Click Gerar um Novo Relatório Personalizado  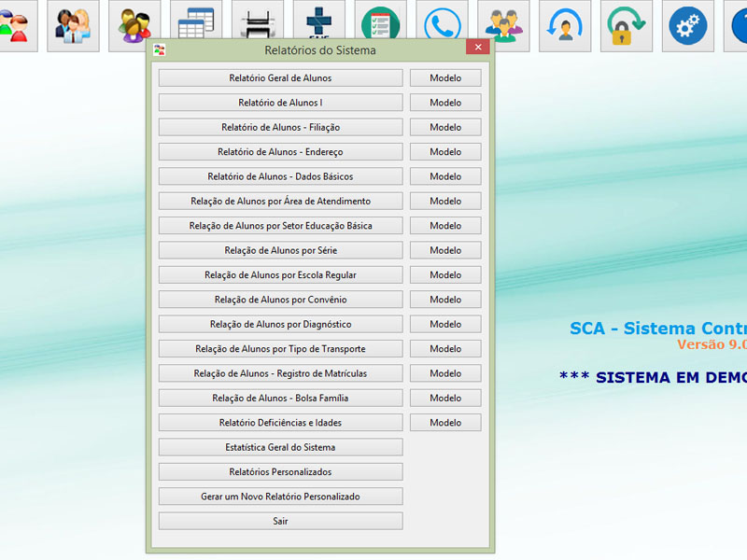click(280, 497)
